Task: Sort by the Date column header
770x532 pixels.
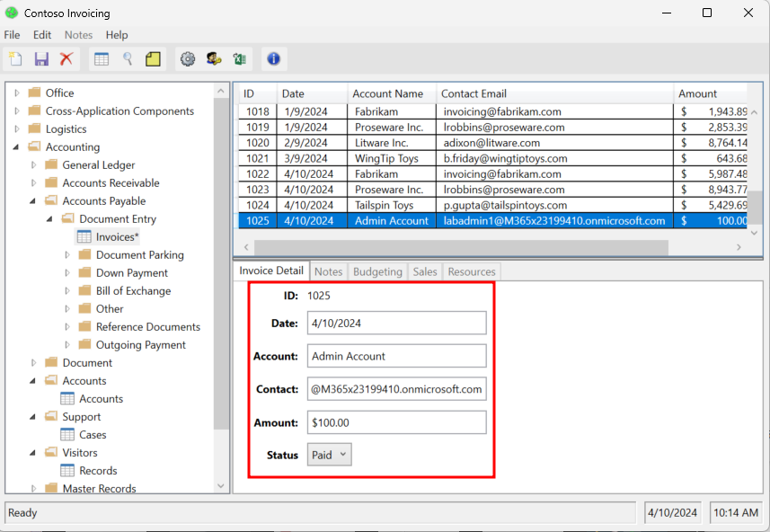Action: [312, 93]
